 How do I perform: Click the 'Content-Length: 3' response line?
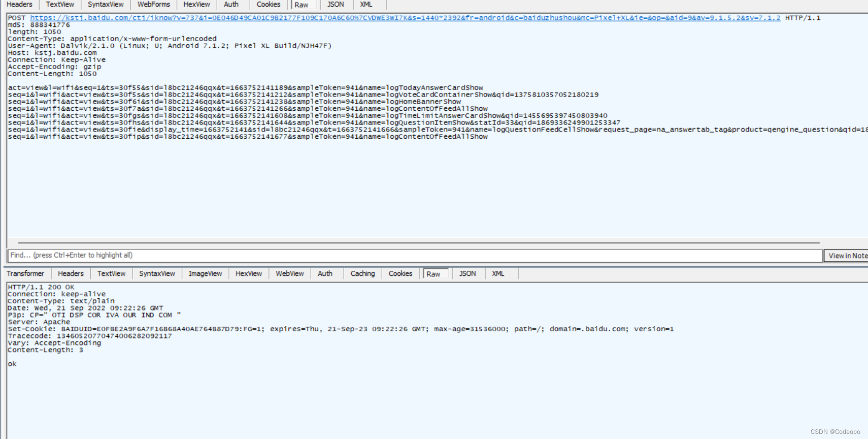click(46, 350)
